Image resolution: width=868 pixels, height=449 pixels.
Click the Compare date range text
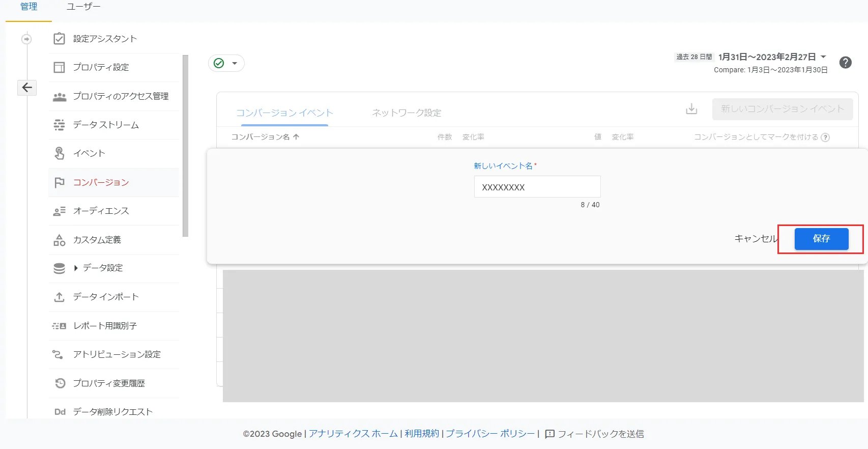(771, 70)
